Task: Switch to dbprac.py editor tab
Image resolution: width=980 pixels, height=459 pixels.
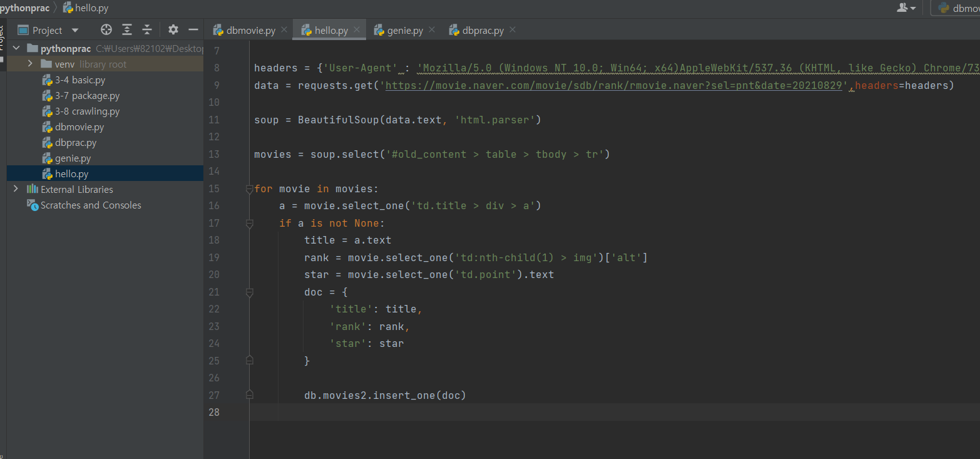Action: click(483, 30)
